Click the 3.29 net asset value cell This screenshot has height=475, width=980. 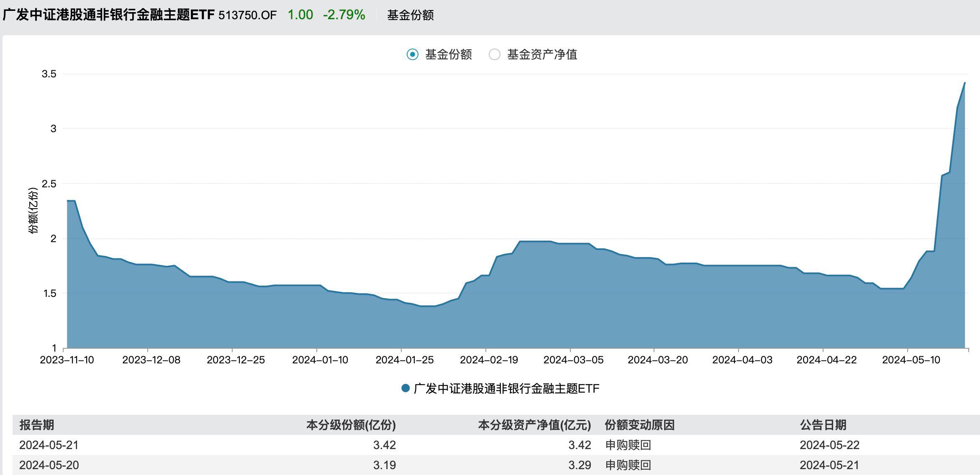point(580,465)
